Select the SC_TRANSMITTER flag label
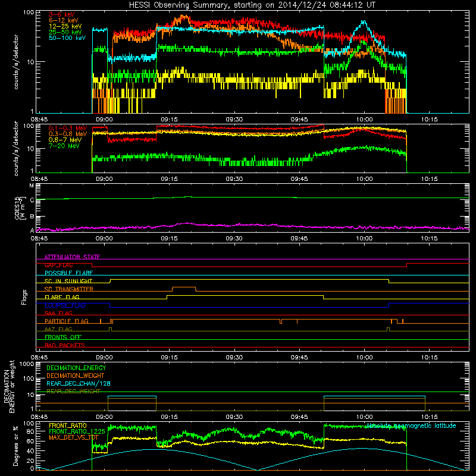Image resolution: width=476 pixels, height=476 pixels. coord(68,289)
